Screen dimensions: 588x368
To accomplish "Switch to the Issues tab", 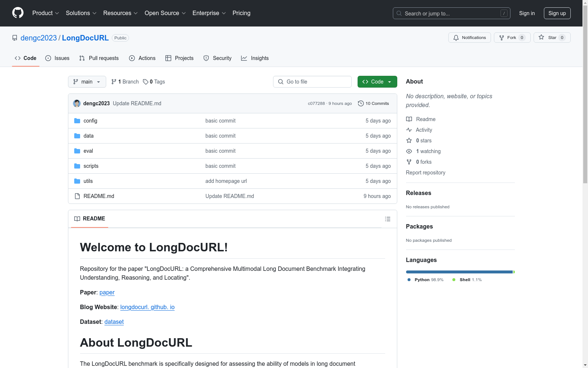I will pos(57,58).
